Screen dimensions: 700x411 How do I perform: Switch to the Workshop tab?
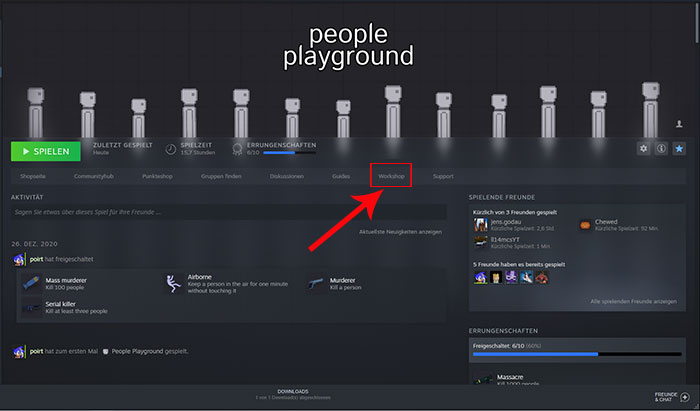391,176
